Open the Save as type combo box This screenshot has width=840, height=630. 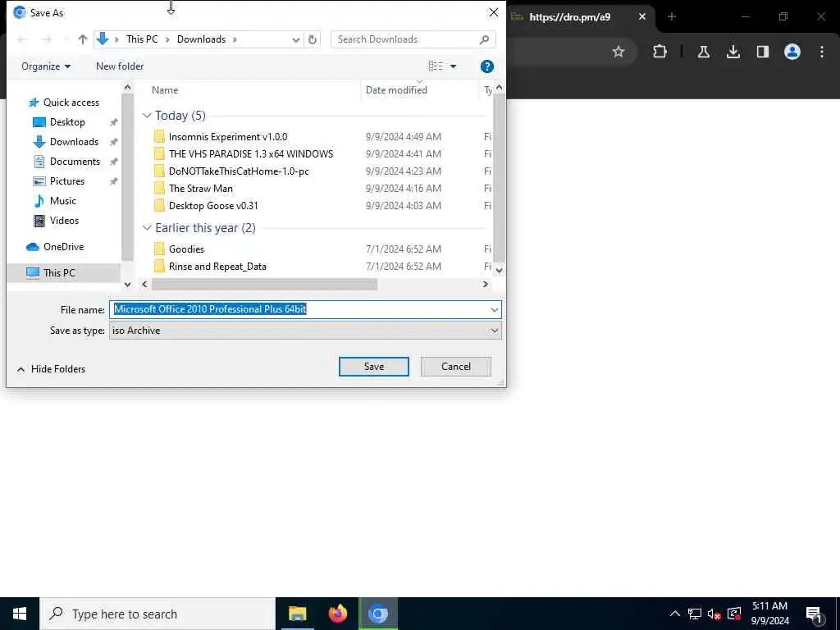(x=305, y=331)
